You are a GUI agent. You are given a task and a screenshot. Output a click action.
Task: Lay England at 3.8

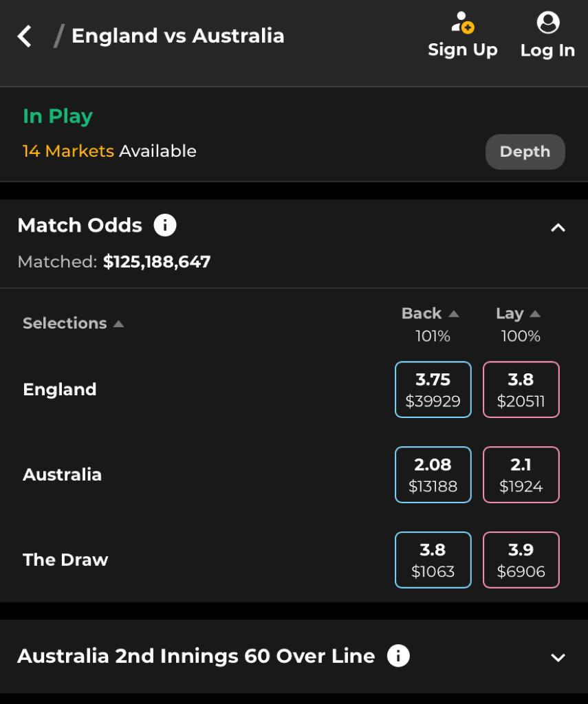click(521, 390)
